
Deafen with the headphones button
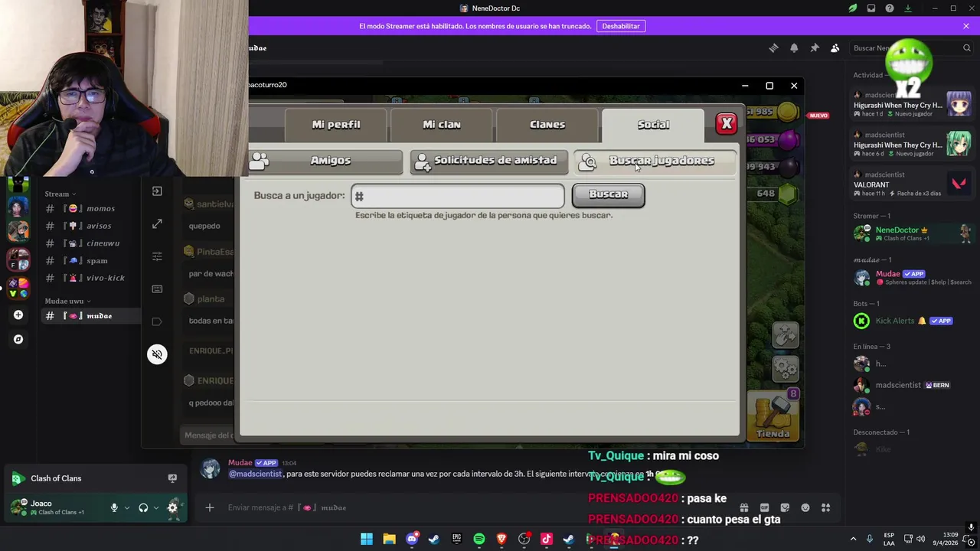[x=143, y=507]
